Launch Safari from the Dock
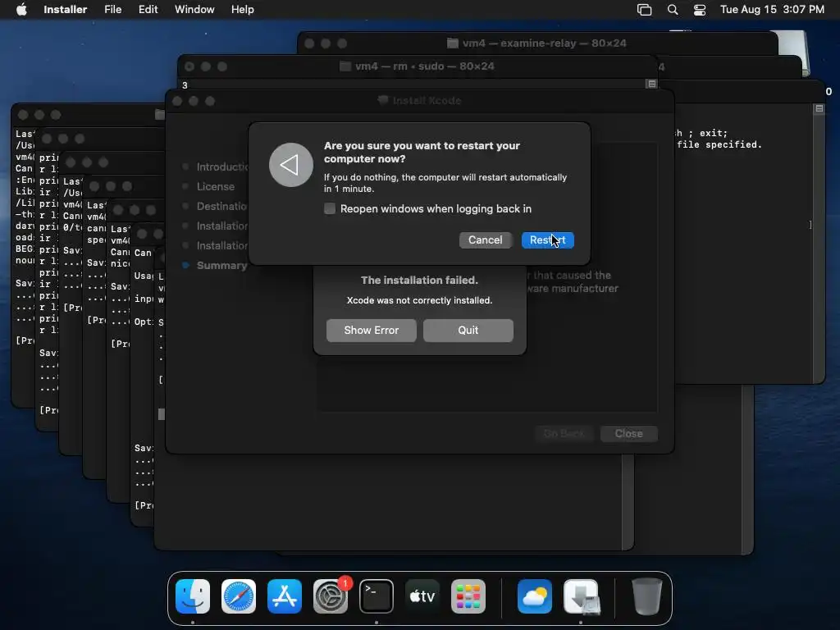 239,596
